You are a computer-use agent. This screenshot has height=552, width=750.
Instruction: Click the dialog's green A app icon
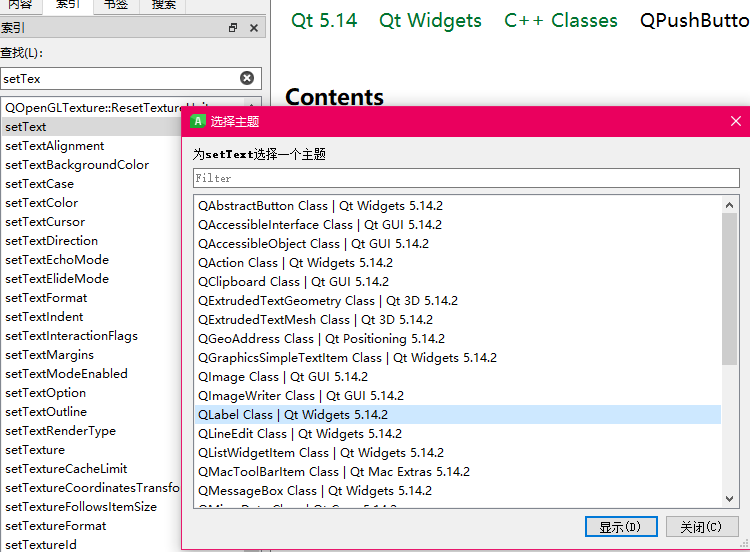[x=198, y=121]
